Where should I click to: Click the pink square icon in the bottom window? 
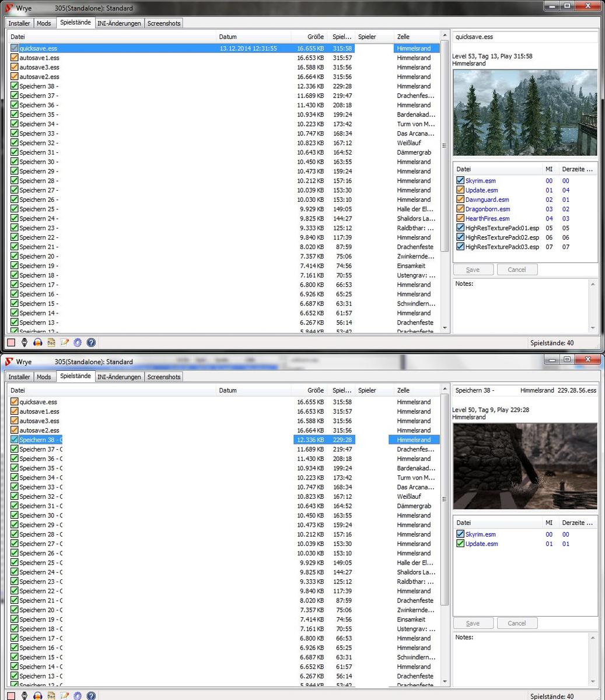click(x=11, y=696)
